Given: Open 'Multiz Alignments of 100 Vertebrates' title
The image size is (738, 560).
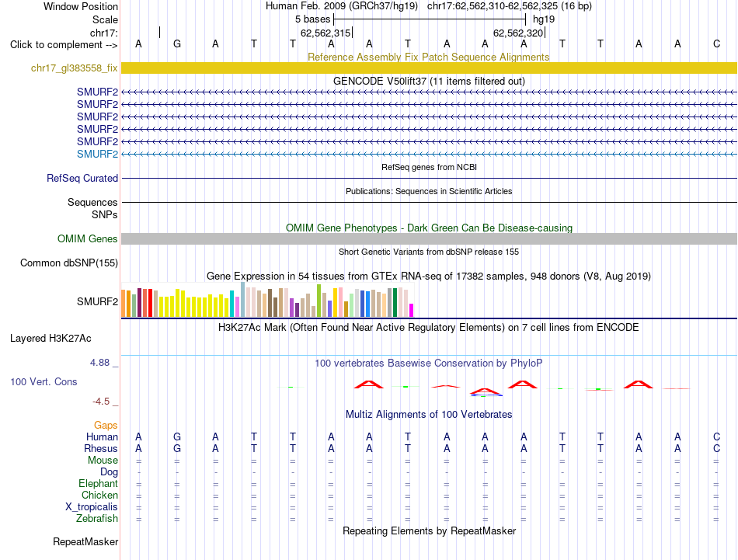Looking at the screenshot, I should tap(429, 415).
